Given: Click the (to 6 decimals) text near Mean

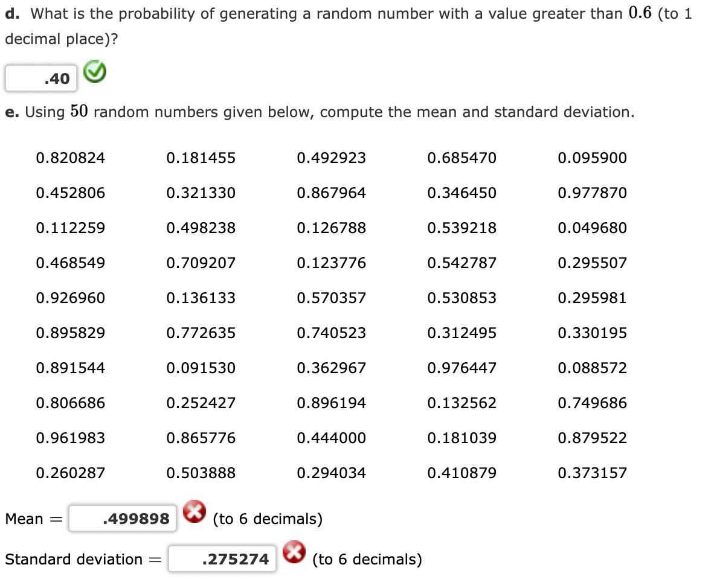Looking at the screenshot, I should [x=268, y=517].
